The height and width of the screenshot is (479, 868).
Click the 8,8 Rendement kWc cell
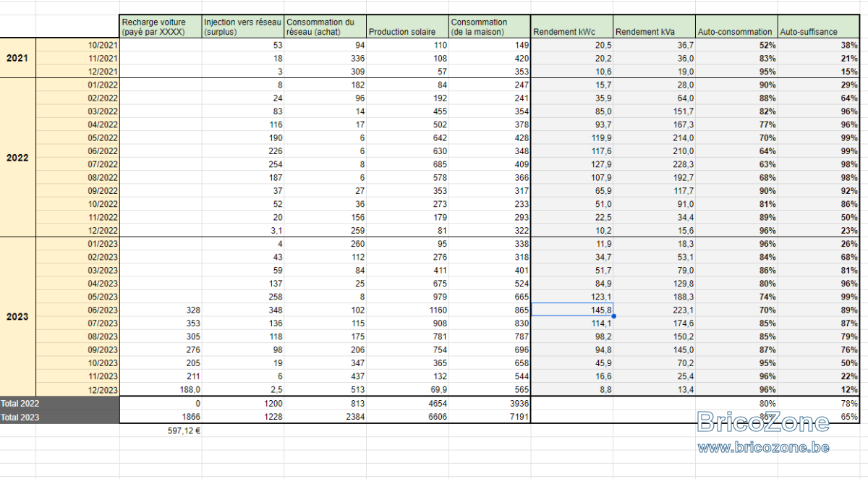pyautogui.click(x=572, y=389)
